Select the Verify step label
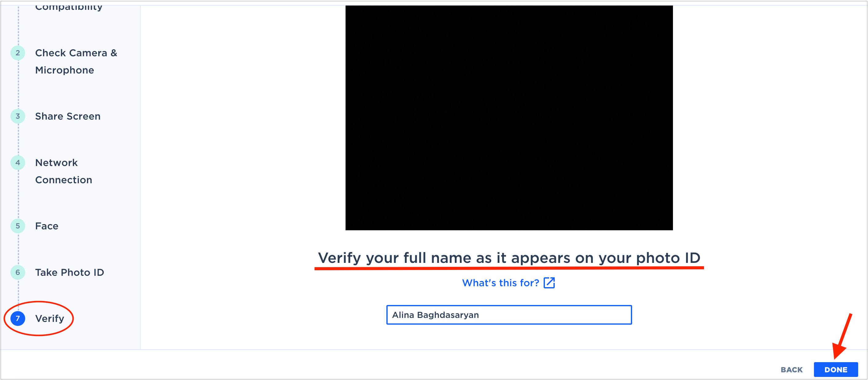 pyautogui.click(x=49, y=319)
